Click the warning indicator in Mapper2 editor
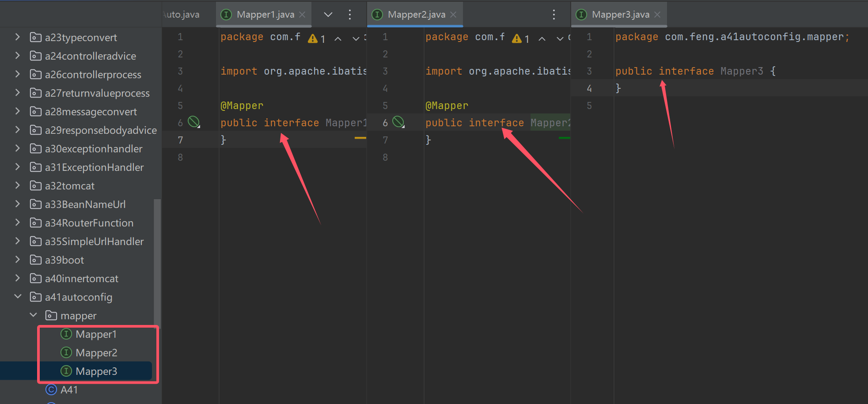868x404 pixels. tap(521, 39)
